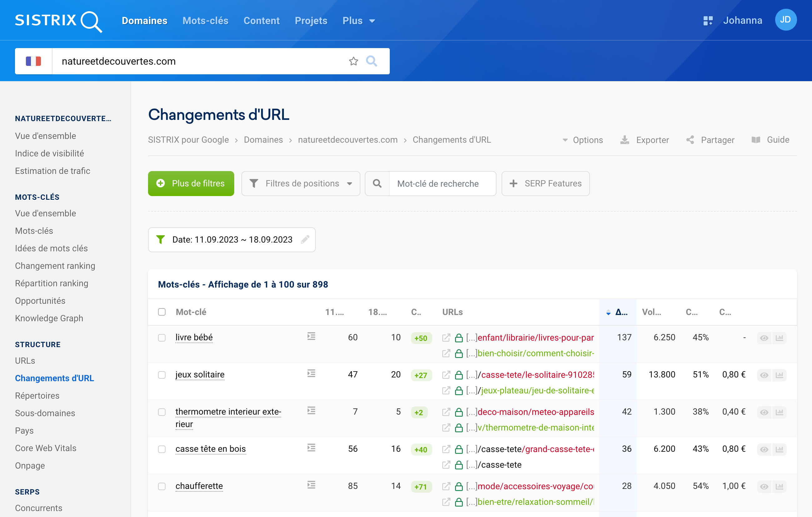The height and width of the screenshot is (517, 812).
Task: Click the blue search magnifier icon
Action: (371, 61)
